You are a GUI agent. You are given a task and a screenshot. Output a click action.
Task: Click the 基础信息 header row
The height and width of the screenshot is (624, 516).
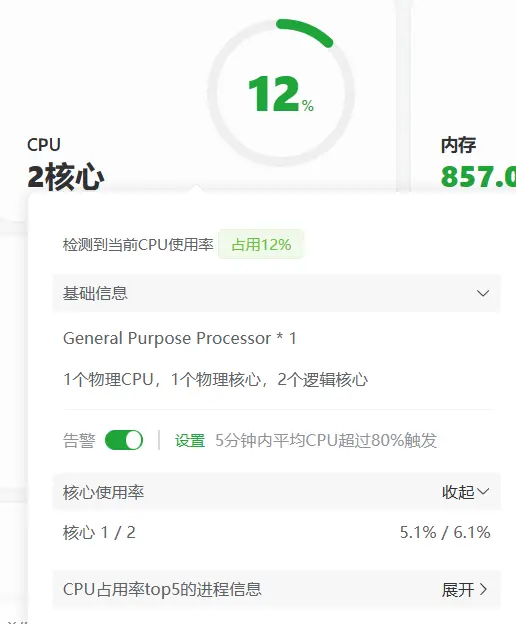click(276, 293)
